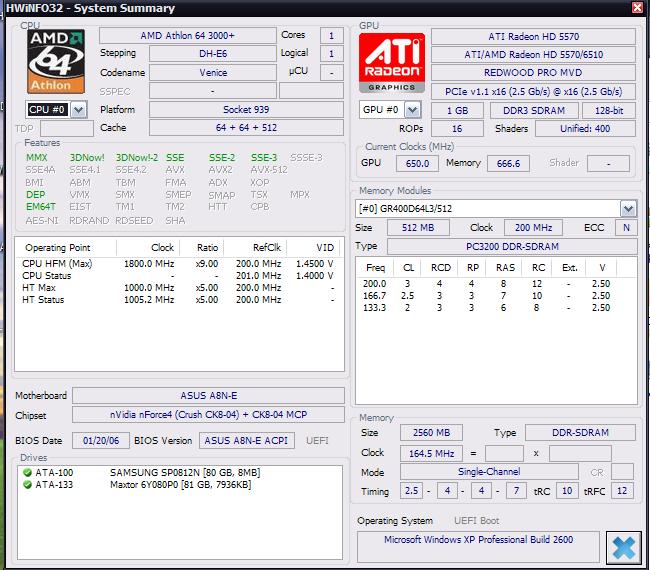This screenshot has height=570, width=650.
Task: Click the ECC value N
Action: pos(626,228)
